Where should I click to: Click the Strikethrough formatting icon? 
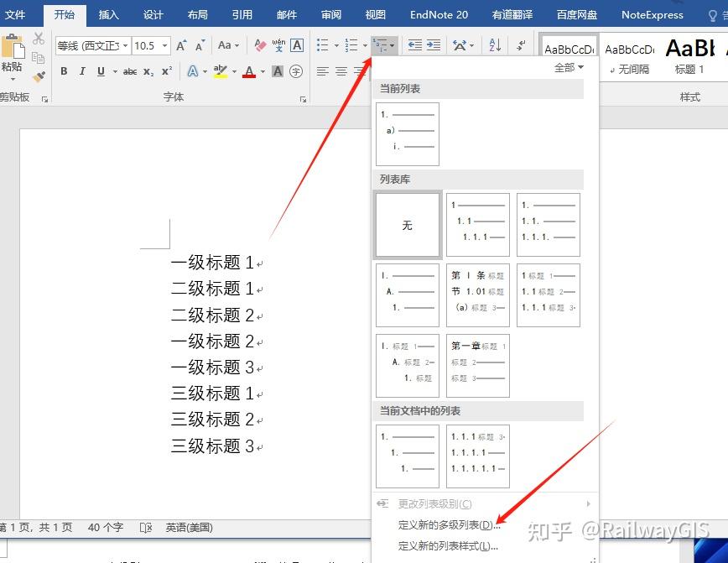point(131,70)
